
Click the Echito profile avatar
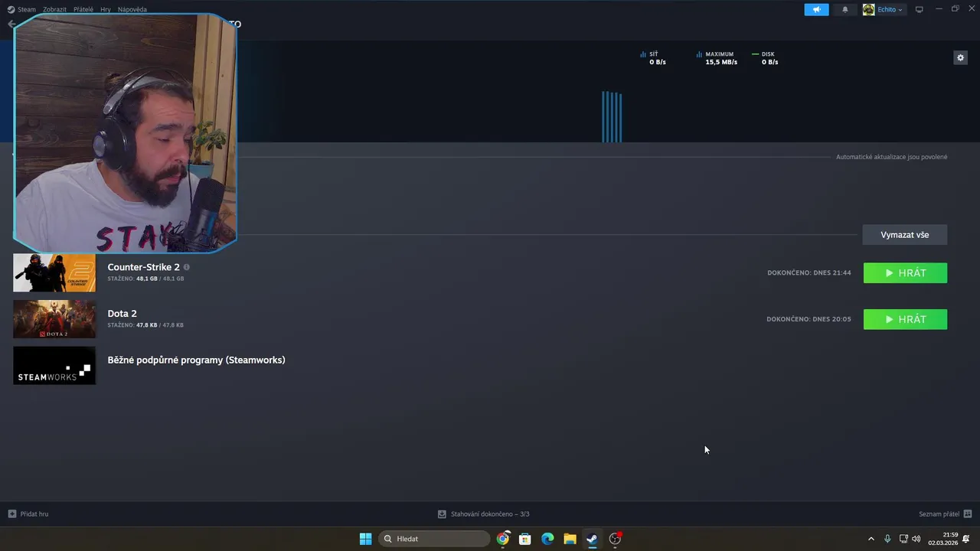(868, 9)
